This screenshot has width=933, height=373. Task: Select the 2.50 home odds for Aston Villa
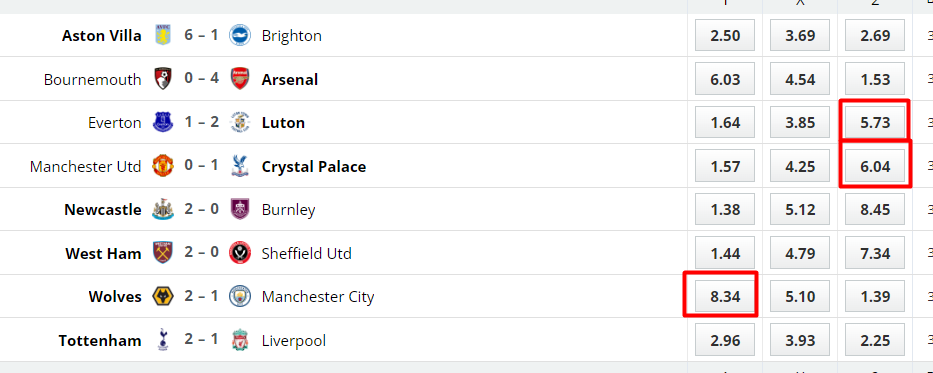pyautogui.click(x=725, y=36)
